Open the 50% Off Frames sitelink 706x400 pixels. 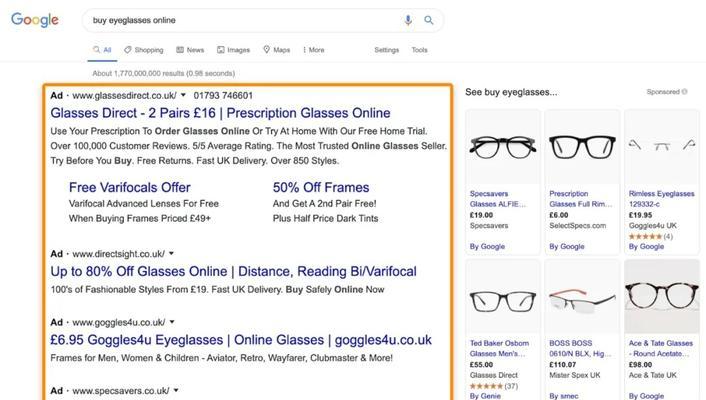click(321, 187)
